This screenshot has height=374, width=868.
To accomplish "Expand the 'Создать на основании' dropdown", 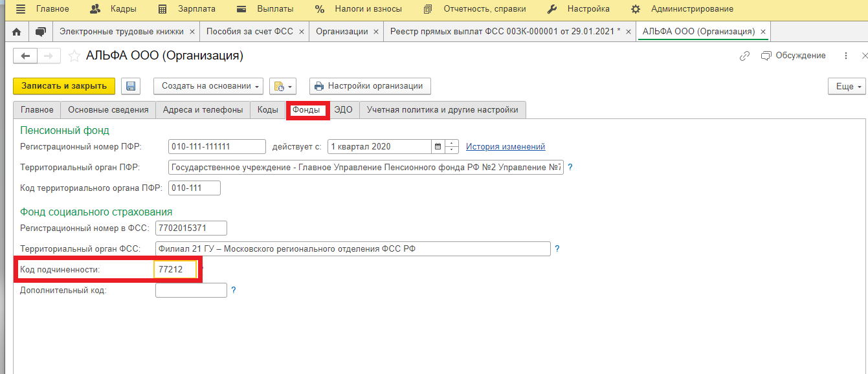I will 208,86.
